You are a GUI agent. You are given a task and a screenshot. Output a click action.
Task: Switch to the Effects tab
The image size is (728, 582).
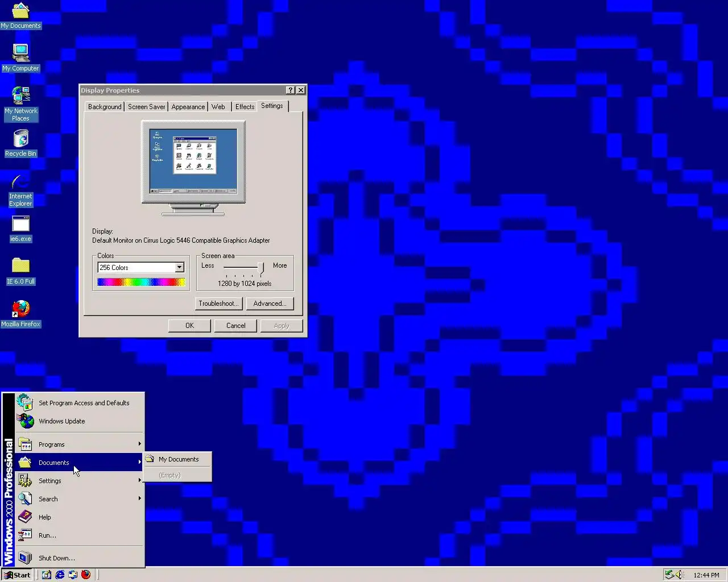coord(245,107)
